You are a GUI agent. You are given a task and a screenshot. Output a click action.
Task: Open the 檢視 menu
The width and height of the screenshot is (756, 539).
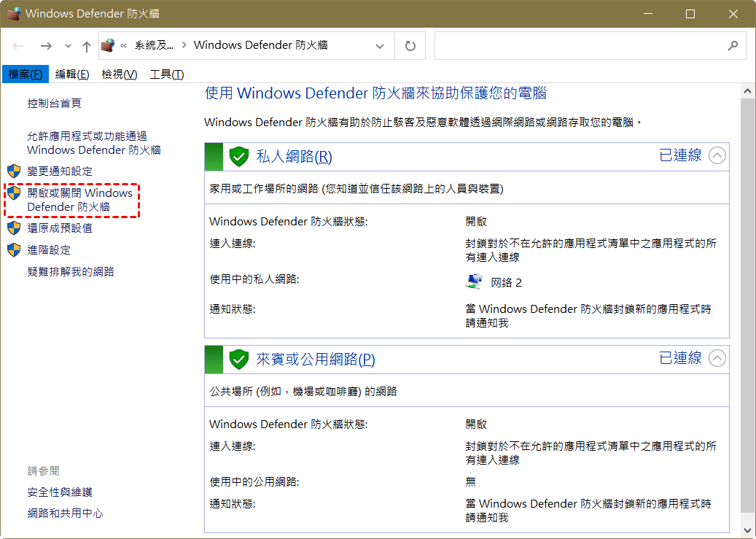(x=119, y=74)
